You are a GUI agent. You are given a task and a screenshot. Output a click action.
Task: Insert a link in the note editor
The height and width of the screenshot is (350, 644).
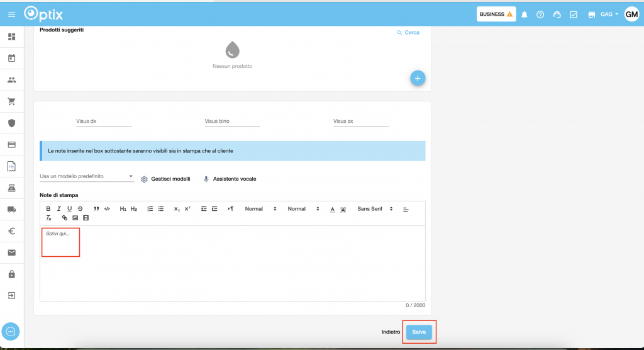click(x=64, y=218)
